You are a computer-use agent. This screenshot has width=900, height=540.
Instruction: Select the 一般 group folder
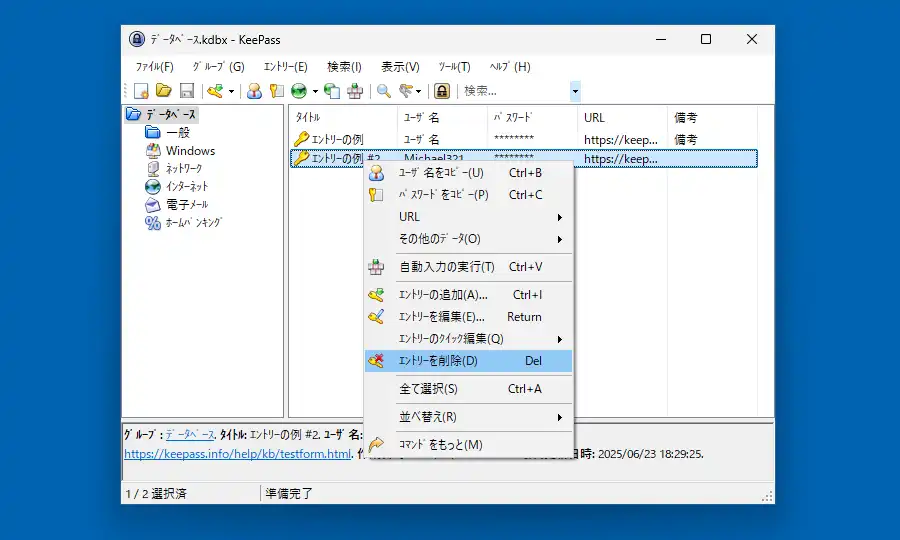pos(178,133)
